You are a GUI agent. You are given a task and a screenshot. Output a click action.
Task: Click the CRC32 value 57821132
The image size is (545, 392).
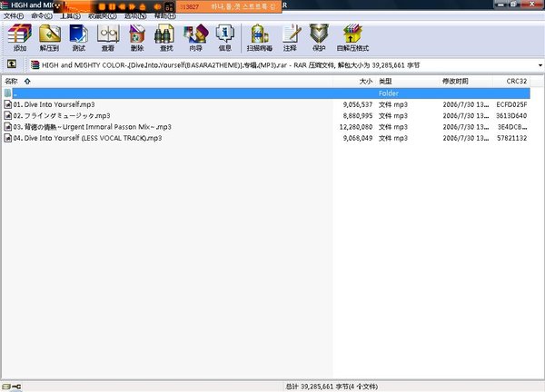point(511,138)
